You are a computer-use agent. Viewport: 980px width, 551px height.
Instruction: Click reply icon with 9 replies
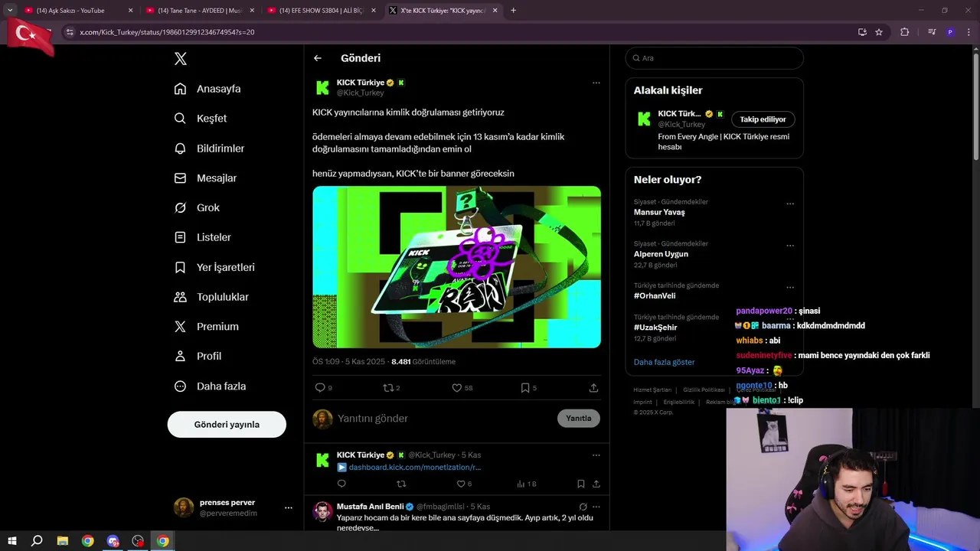321,388
